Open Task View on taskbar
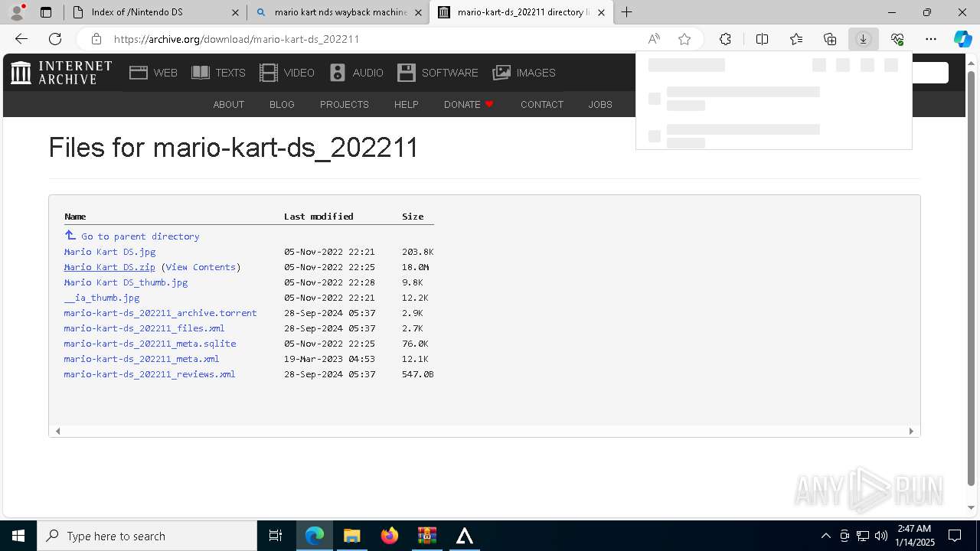Viewport: 980px width, 551px height. 276,536
